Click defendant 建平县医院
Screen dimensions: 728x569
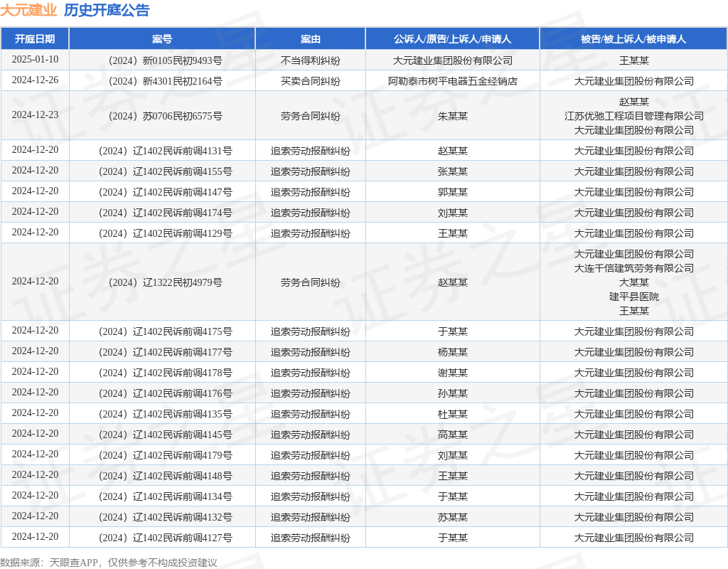(x=633, y=297)
